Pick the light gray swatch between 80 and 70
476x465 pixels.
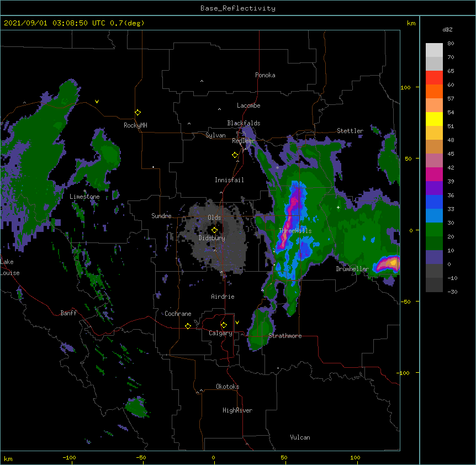click(x=434, y=50)
